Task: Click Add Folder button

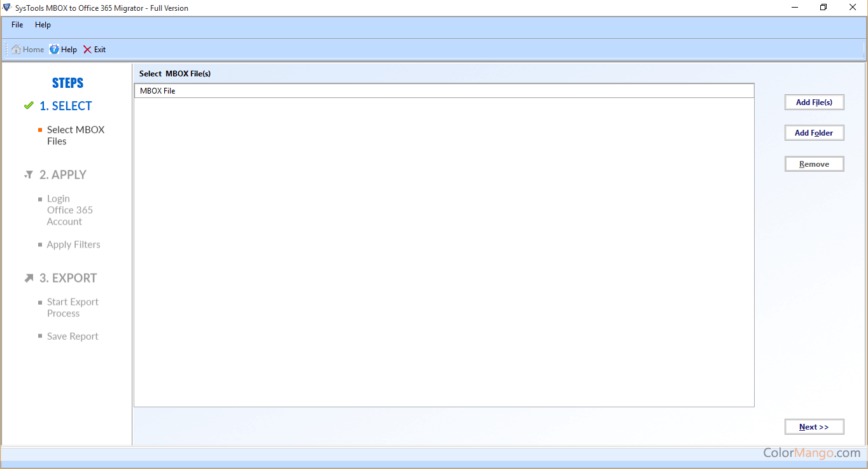Action: [x=814, y=132]
